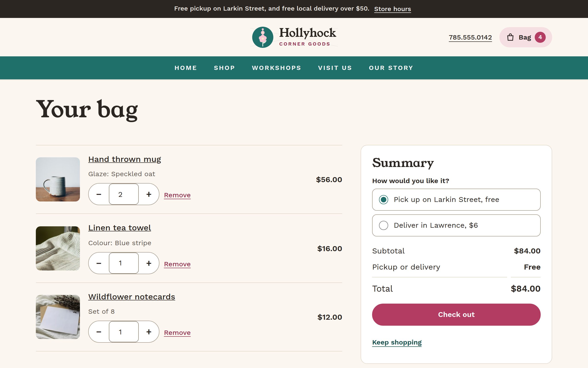The width and height of the screenshot is (588, 368).
Task: Click the Keep shopping link
Action: [397, 342]
